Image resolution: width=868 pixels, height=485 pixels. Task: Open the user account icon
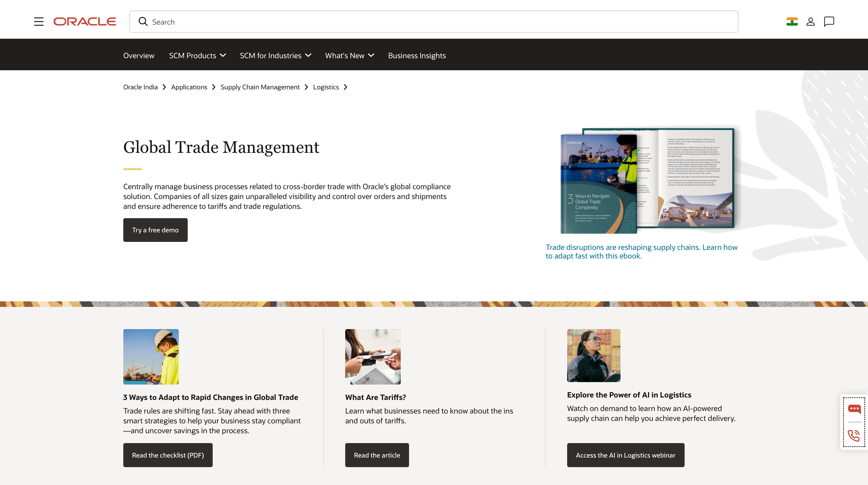tap(810, 22)
